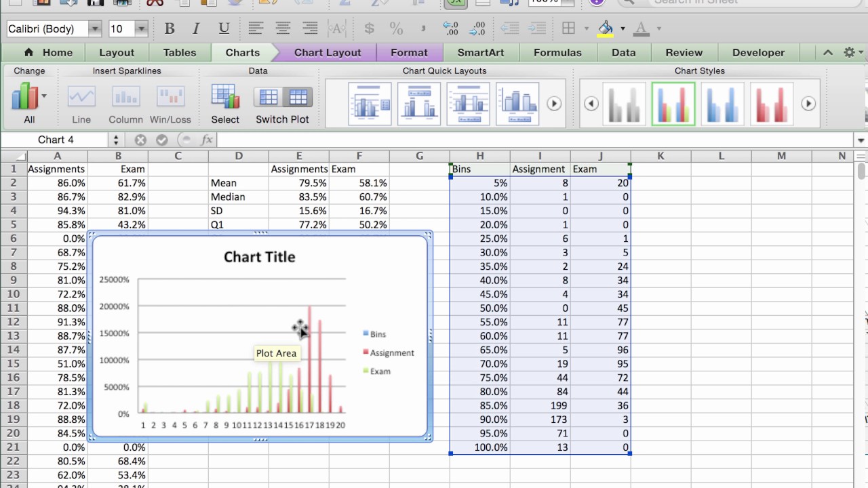This screenshot has height=488, width=868.
Task: Switch to the Layout tab
Action: (117, 52)
